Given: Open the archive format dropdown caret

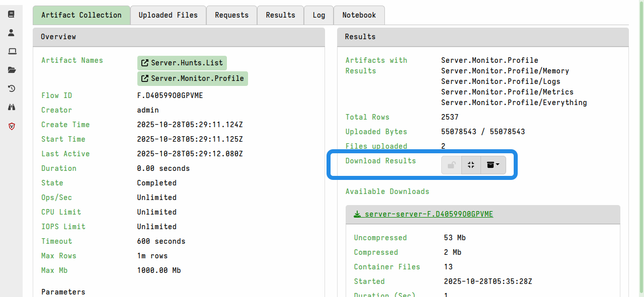Looking at the screenshot, I should click(498, 165).
